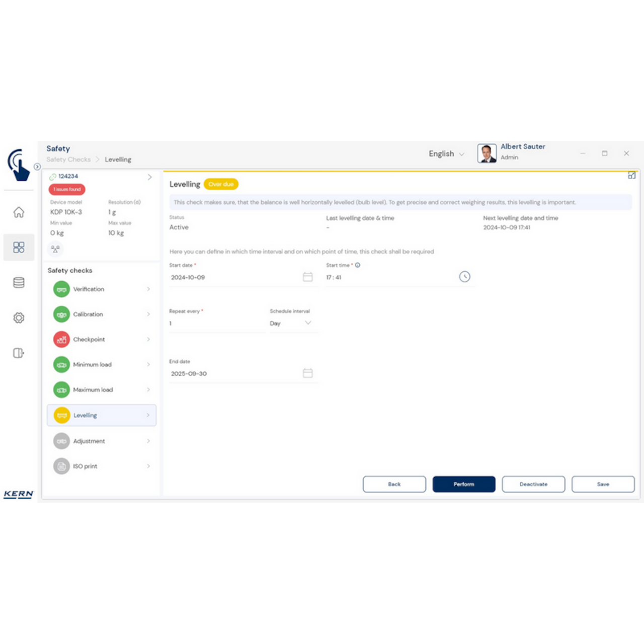Click the yellow Levelling icon
Screen dimensions: 644x644
click(x=61, y=415)
